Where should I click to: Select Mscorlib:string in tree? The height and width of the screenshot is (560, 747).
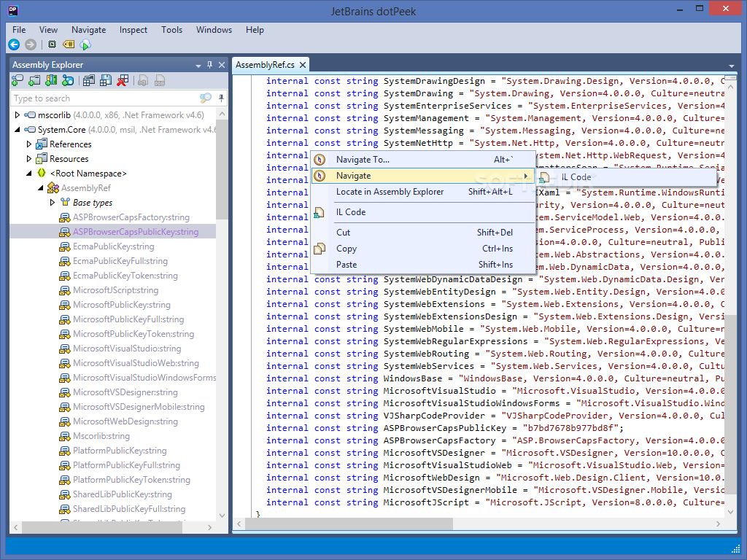[101, 436]
